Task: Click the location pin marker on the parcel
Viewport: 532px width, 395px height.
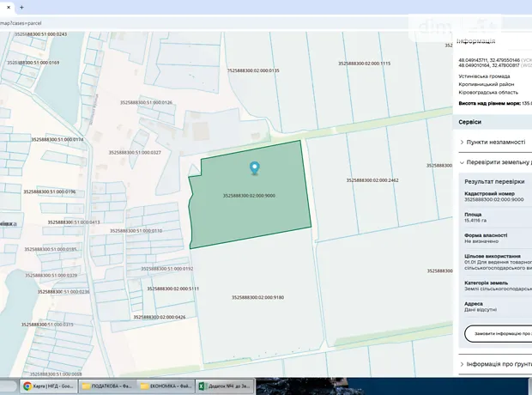Action: coord(254,168)
